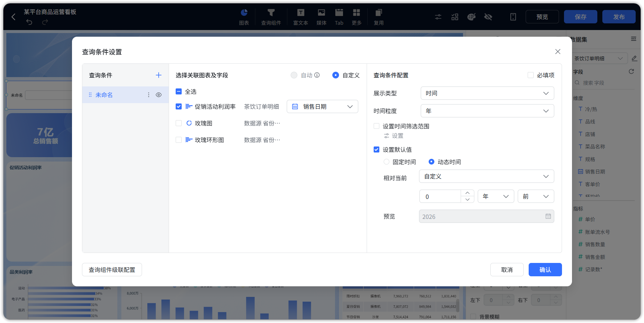Screen dimensions: 644x323
Task: Open the dataset panel menu icon
Action: click(633, 39)
